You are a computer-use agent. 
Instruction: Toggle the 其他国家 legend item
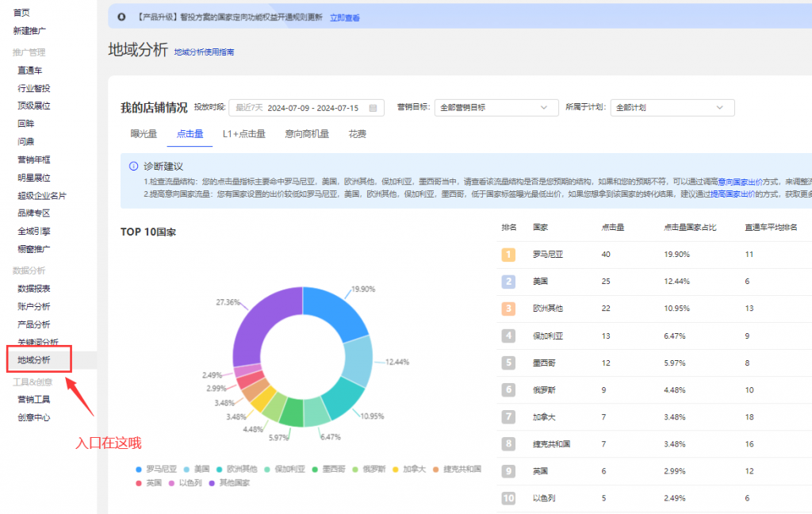coord(229,483)
